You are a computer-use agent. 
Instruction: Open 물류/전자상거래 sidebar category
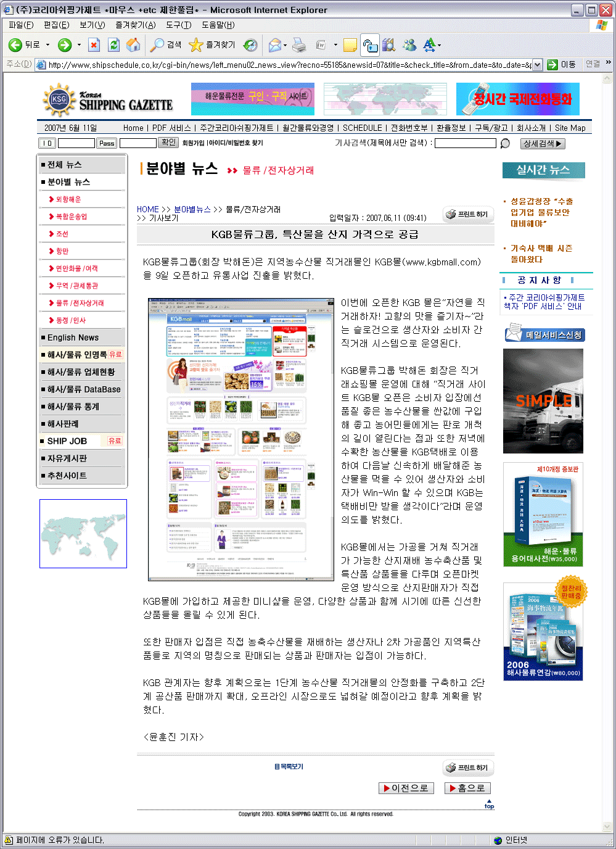point(80,303)
